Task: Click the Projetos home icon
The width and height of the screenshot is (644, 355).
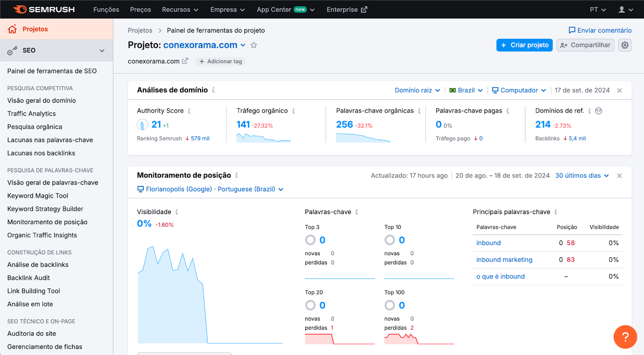Action: [12, 29]
